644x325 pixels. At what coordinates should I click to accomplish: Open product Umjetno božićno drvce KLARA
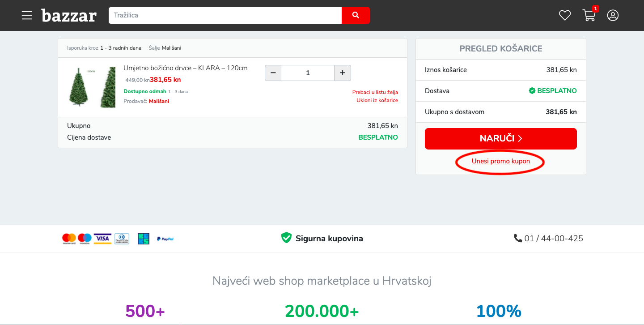(186, 68)
